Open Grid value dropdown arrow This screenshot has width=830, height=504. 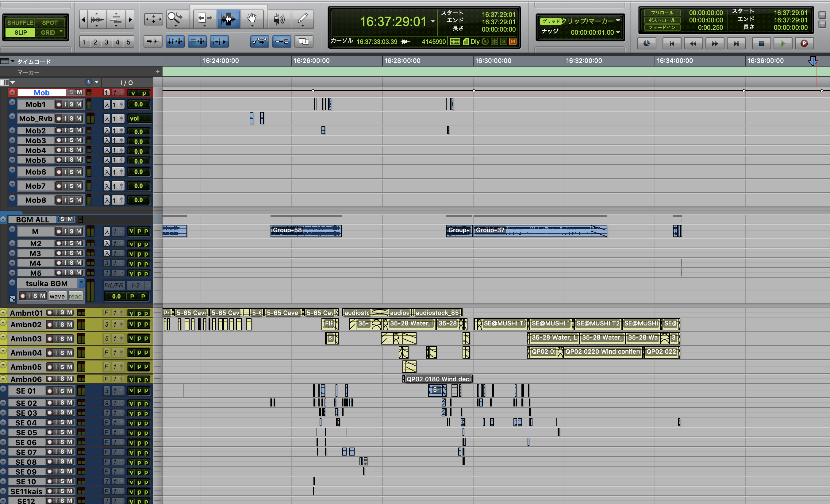point(618,21)
